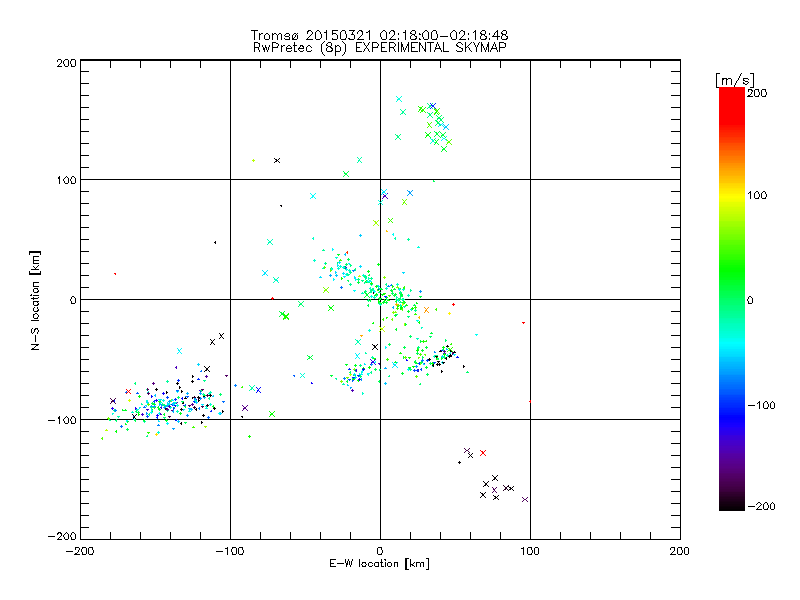The image size is (800, 600).
Task: Click the y-axis tick label "200" at top
Action: point(67,63)
